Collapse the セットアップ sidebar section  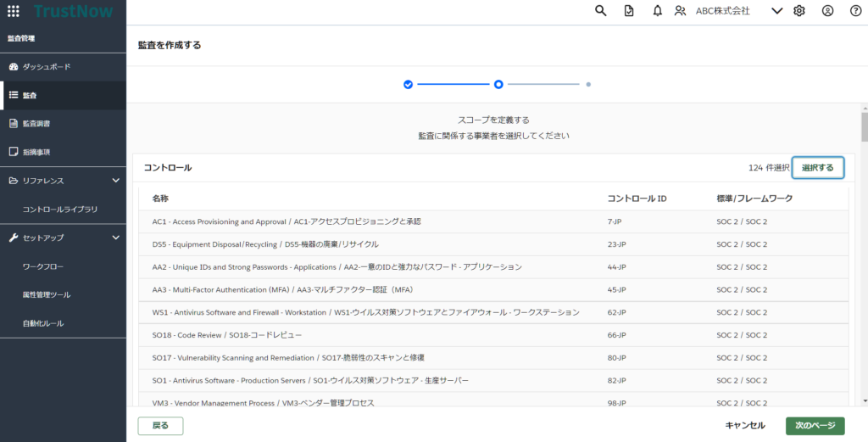click(116, 238)
